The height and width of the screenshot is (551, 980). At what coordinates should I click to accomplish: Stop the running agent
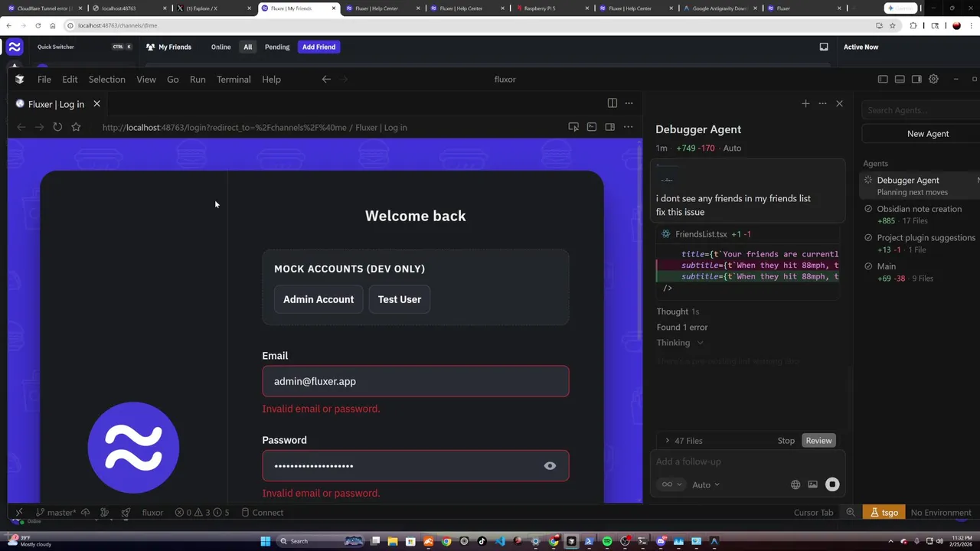786,441
